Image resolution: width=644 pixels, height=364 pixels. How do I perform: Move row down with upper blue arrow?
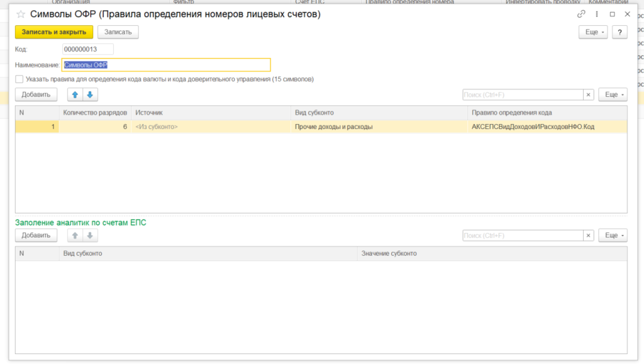(x=89, y=94)
